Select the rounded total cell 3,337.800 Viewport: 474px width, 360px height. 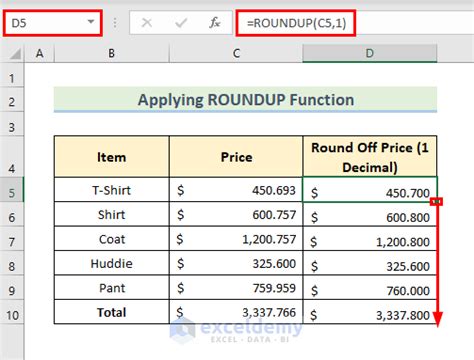[370, 312]
